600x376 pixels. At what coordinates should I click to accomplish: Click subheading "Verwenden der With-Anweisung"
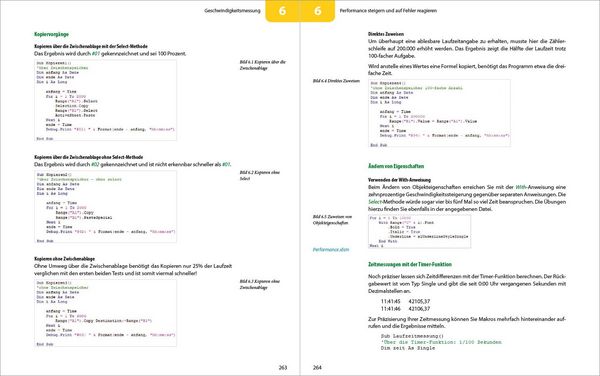pyautogui.click(x=399, y=180)
